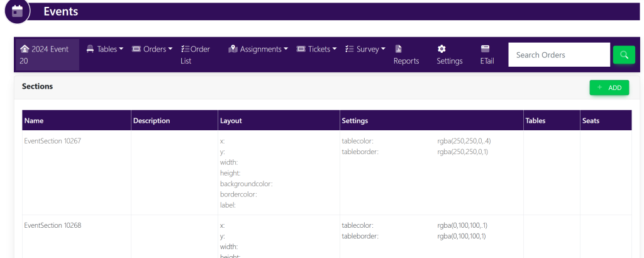The image size is (644, 258).
Task: Open the Orders dropdown menu
Action: [x=152, y=49]
